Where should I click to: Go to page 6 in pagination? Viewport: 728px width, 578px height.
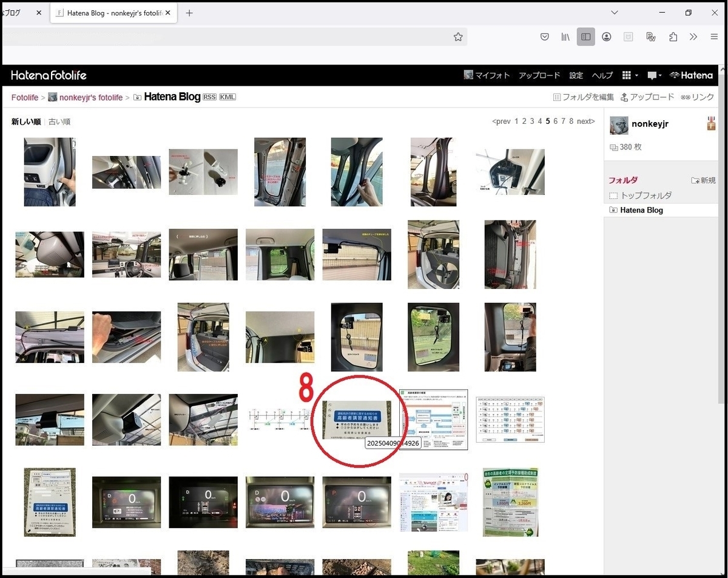tap(555, 121)
